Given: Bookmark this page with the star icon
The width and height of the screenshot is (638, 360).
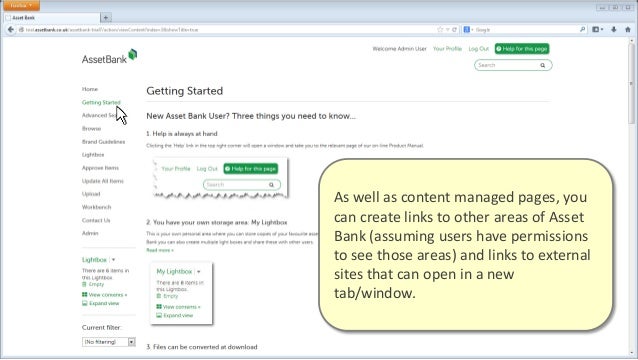Looking at the screenshot, I should point(440,30).
